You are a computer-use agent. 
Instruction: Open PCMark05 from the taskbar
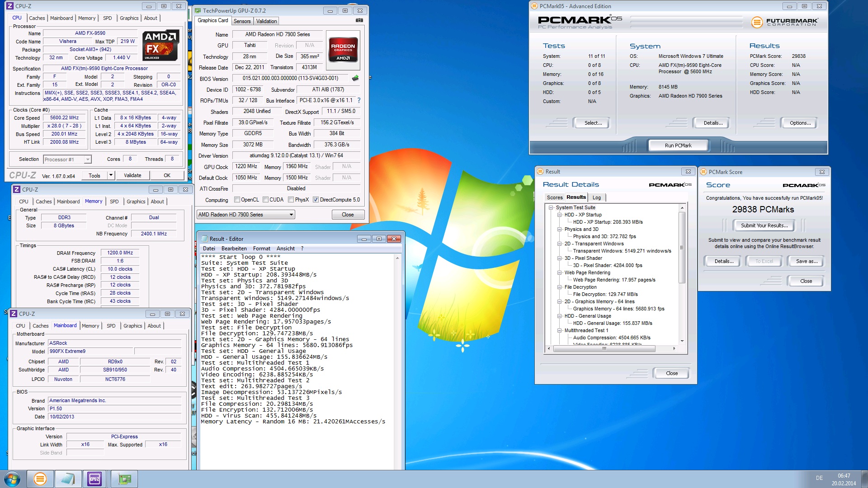40,479
